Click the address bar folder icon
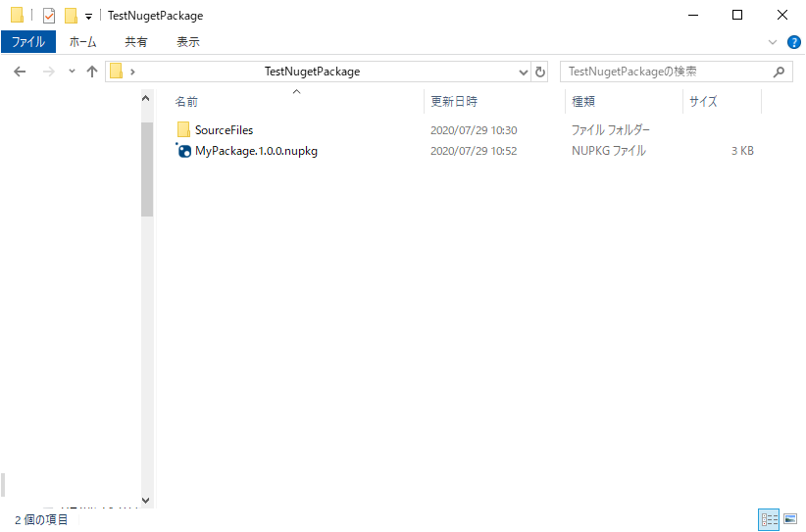This screenshot has width=806, height=532. [117, 71]
